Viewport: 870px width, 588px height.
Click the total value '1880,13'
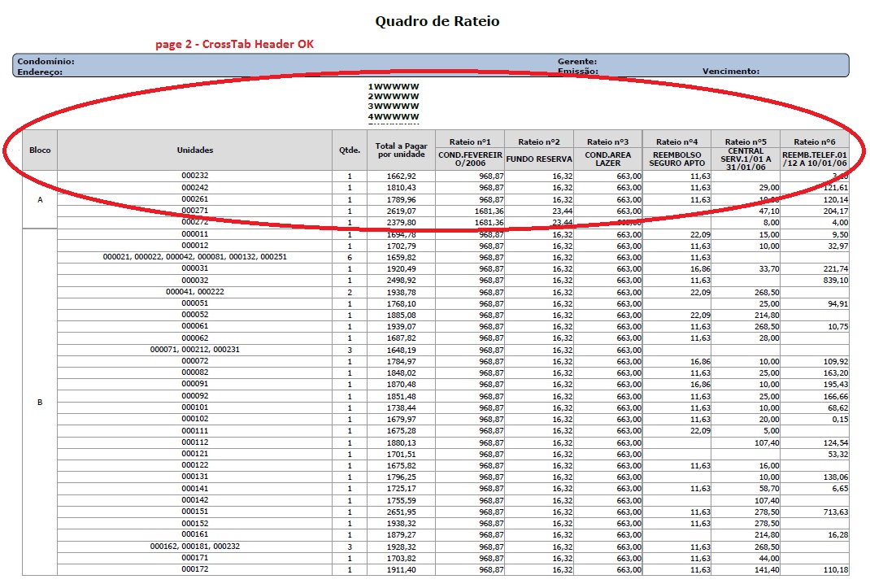[401, 443]
